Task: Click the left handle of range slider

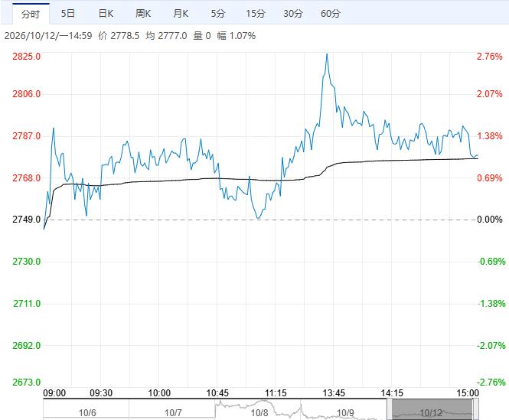Action: pyautogui.click(x=390, y=409)
